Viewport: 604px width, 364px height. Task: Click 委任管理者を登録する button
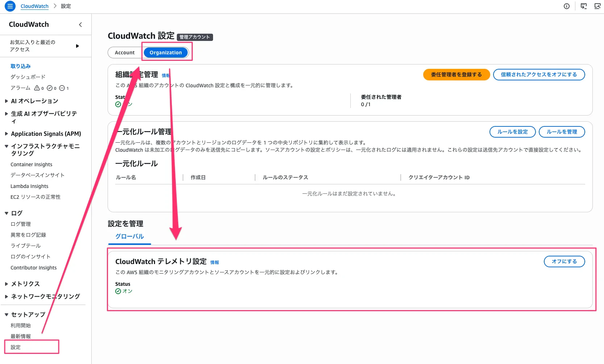457,75
